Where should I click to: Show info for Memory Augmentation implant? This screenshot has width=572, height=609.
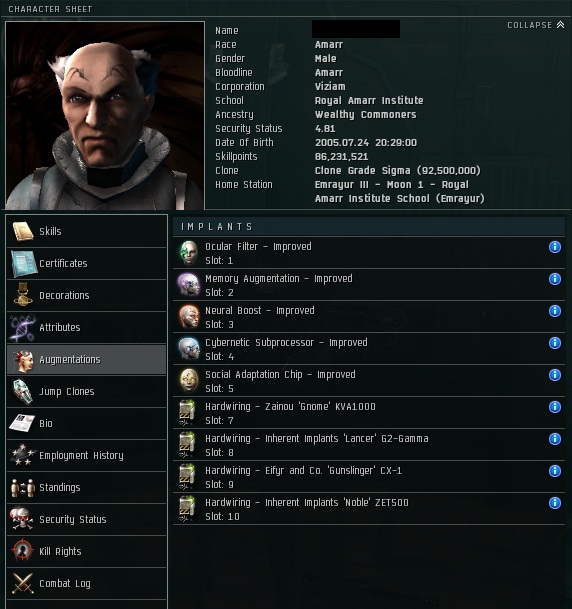click(555, 279)
